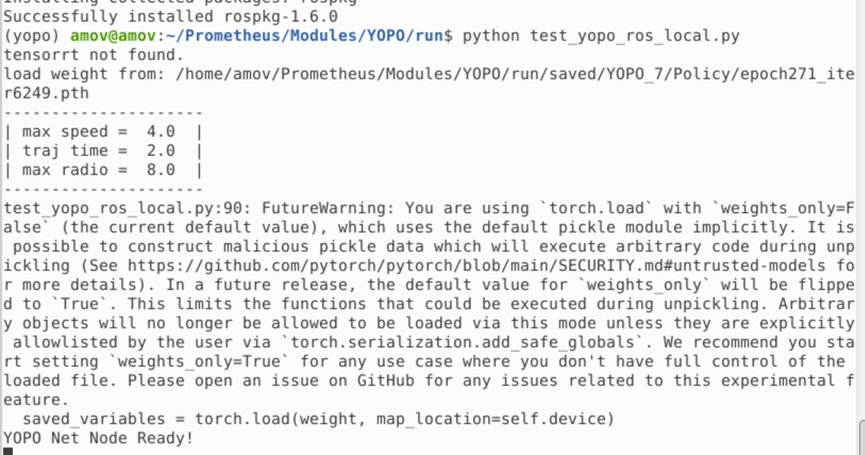Click the "map_location=self.device" argument text
This screenshot has height=455, width=865.
click(490, 419)
